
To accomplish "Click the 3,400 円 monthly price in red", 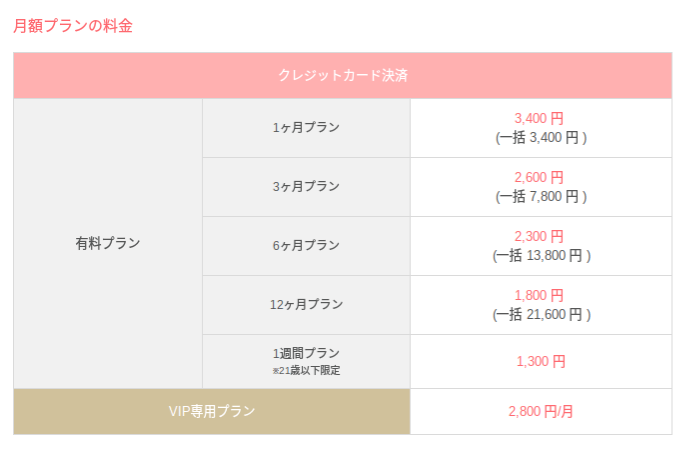I will (x=539, y=119).
